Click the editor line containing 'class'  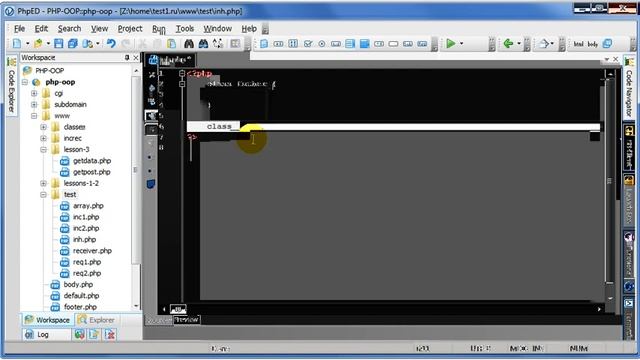tap(393, 127)
